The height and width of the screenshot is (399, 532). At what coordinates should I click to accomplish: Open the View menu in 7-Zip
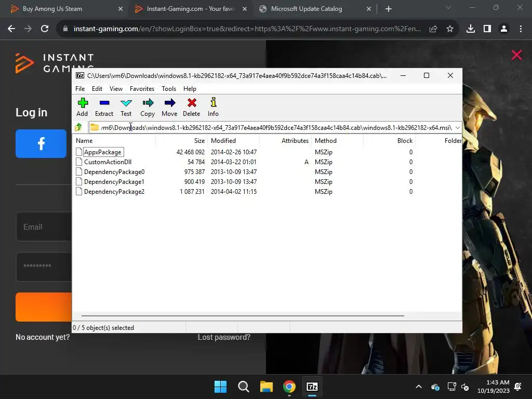tap(116, 88)
